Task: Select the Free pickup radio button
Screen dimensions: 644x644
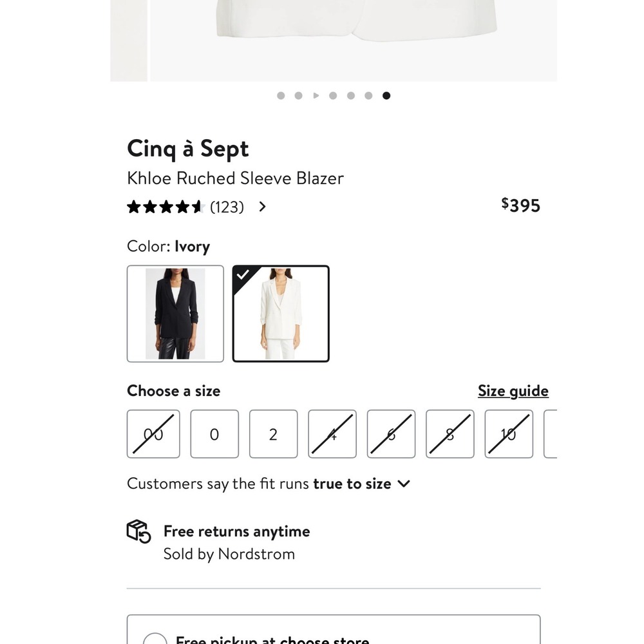Action: [155, 639]
